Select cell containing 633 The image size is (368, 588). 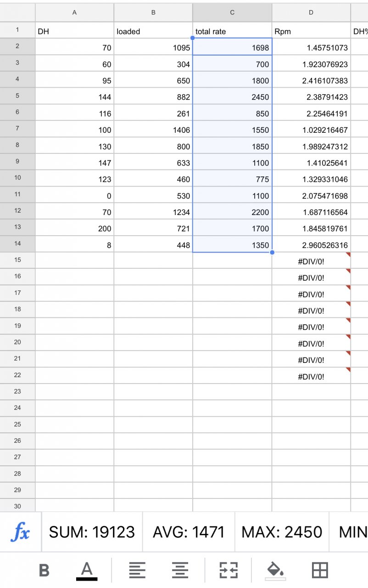[x=153, y=162]
